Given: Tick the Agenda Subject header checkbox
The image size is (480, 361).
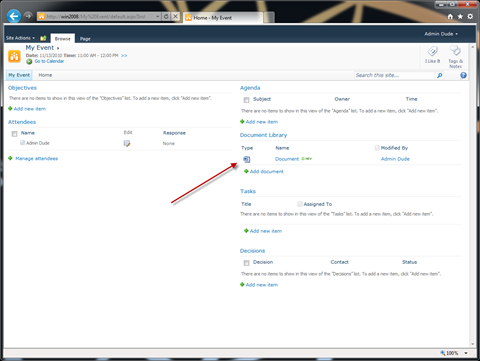Looking at the screenshot, I should 246,100.
